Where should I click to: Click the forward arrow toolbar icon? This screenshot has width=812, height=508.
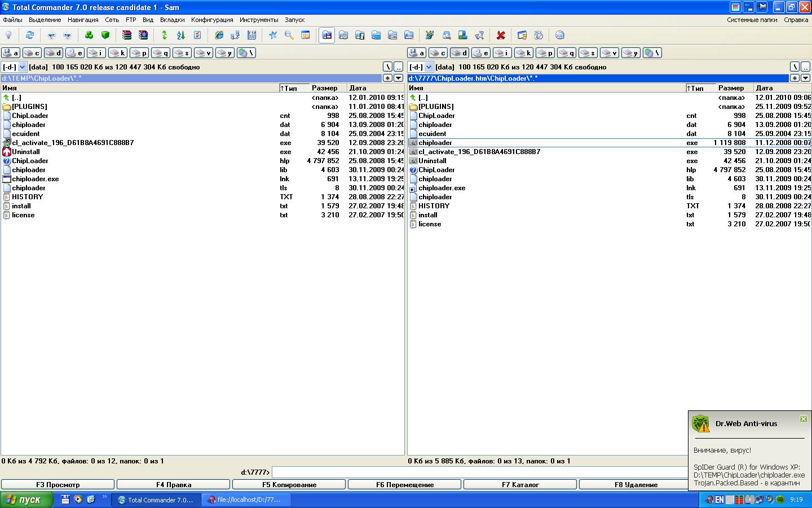(x=68, y=35)
